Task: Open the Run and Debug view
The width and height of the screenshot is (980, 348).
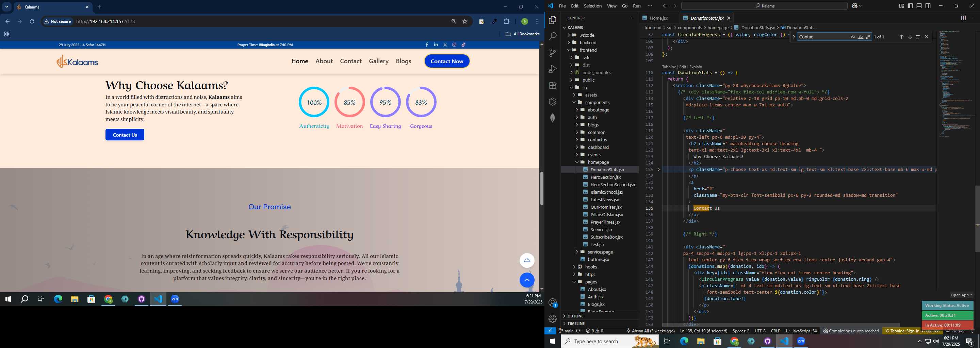Action: (552, 69)
